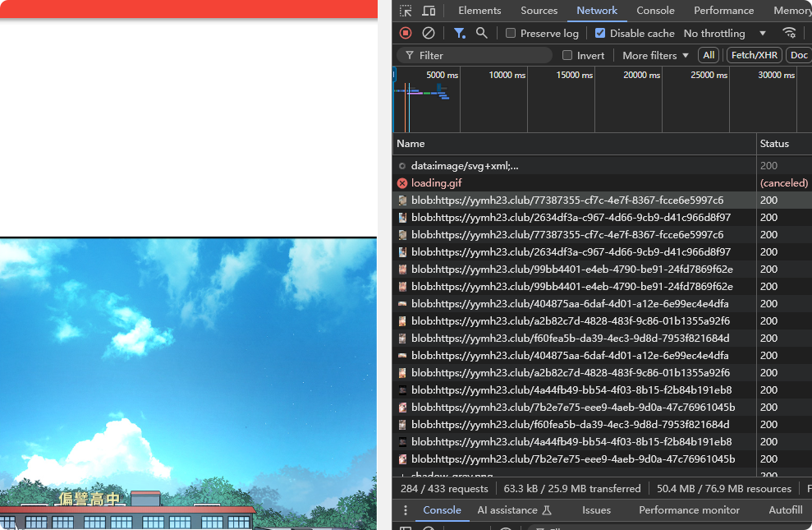Image resolution: width=812 pixels, height=530 pixels.
Task: Focus the Filter text input
Action: point(475,55)
